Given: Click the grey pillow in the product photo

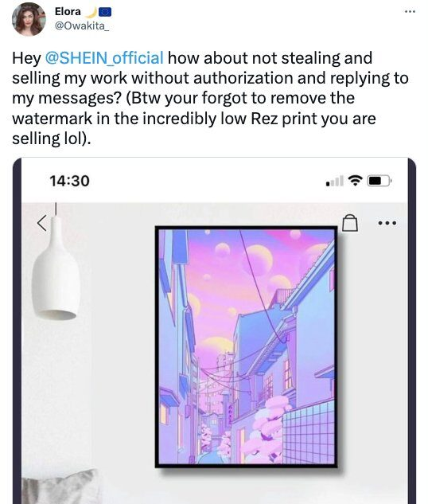Looking at the screenshot, I should (x=61, y=486).
